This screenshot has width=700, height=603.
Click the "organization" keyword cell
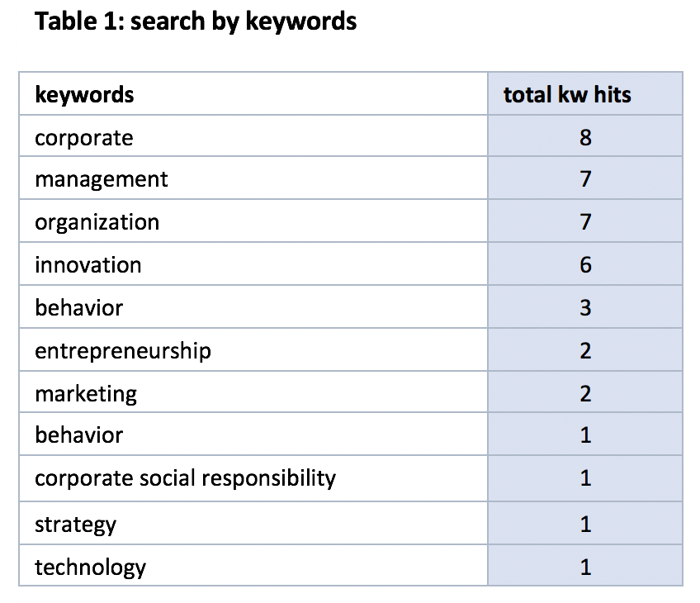pos(97,222)
